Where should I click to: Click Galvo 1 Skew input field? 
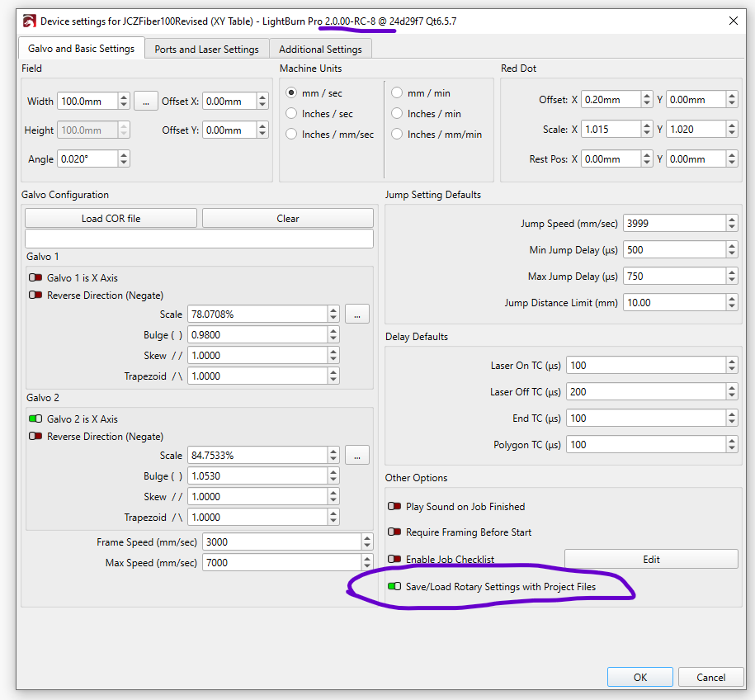point(257,356)
